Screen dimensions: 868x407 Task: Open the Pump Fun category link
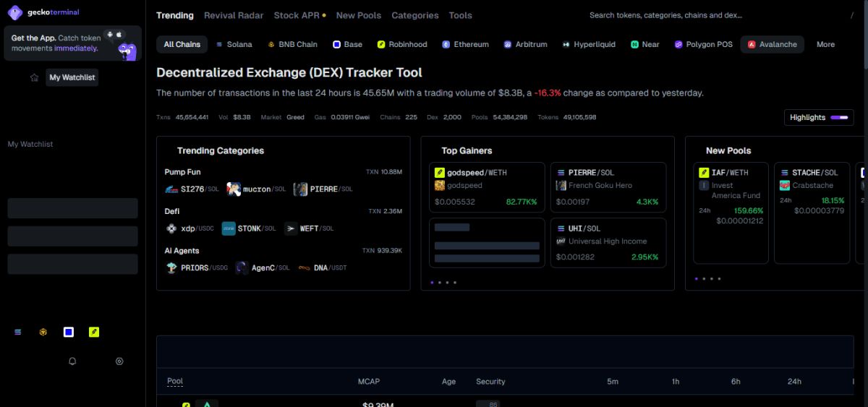(x=183, y=172)
